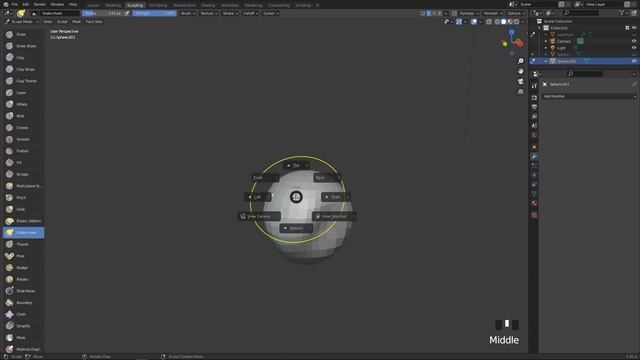This screenshot has height=360, width=640.
Task: Select the Draw sculpt brush
Action: click(23, 34)
